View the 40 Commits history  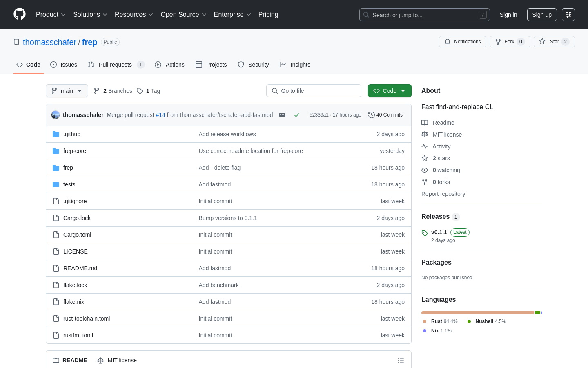(x=385, y=115)
